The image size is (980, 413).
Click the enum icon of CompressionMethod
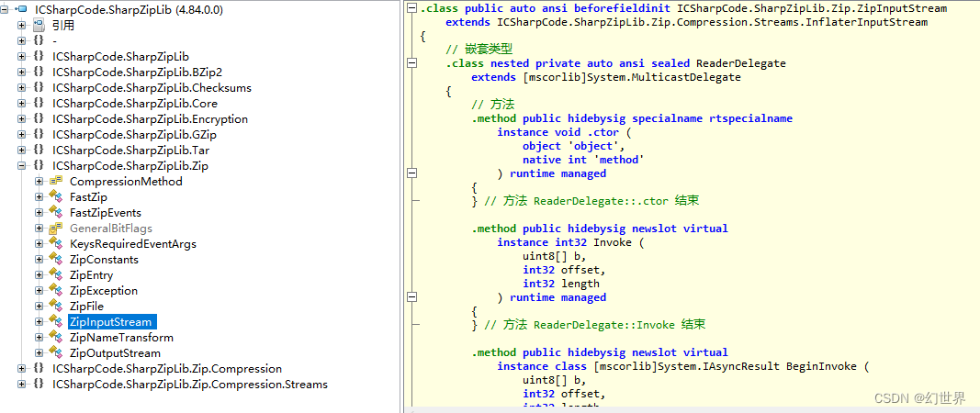tap(56, 182)
